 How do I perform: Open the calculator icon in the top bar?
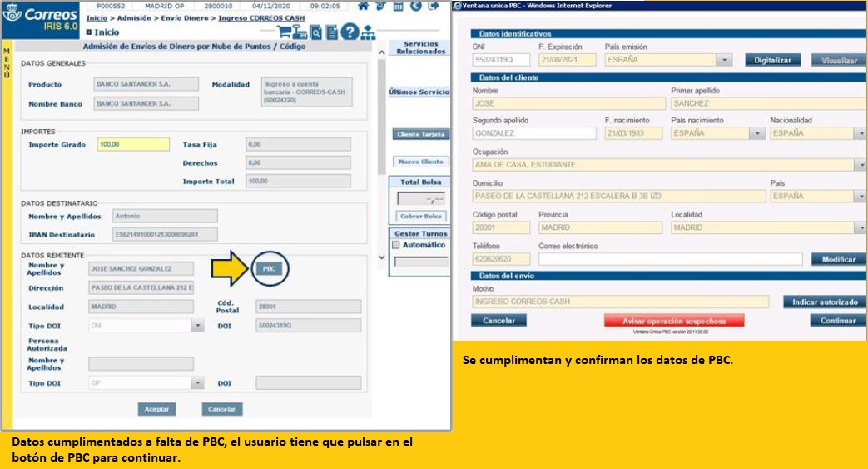pyautogui.click(x=398, y=7)
